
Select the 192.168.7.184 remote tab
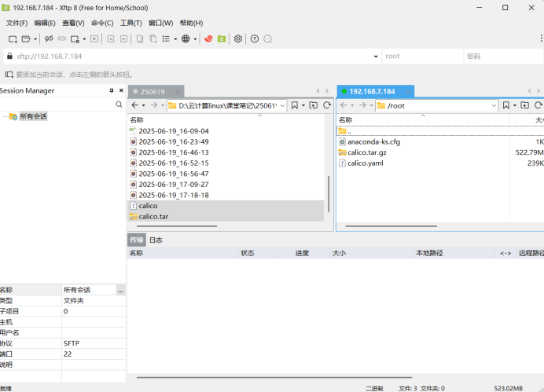point(373,91)
